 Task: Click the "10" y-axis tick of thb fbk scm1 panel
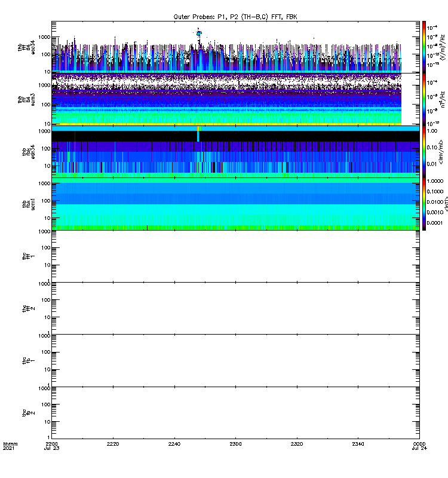click(x=47, y=218)
